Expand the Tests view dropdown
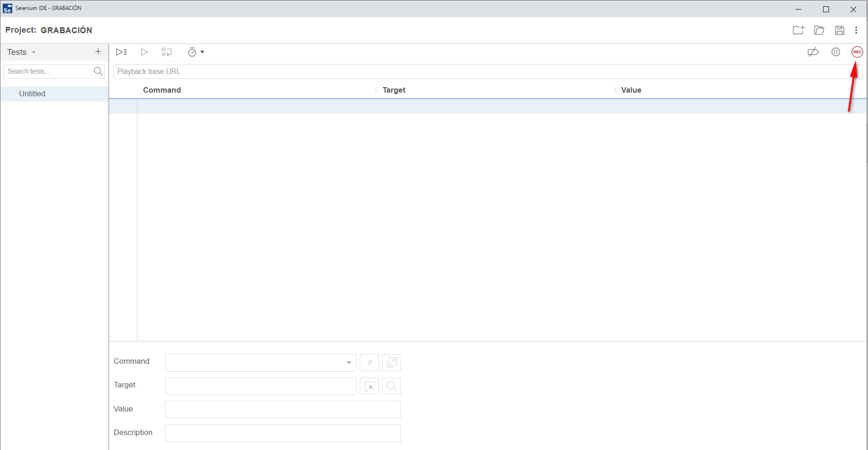The width and height of the screenshot is (868, 450). [x=21, y=52]
